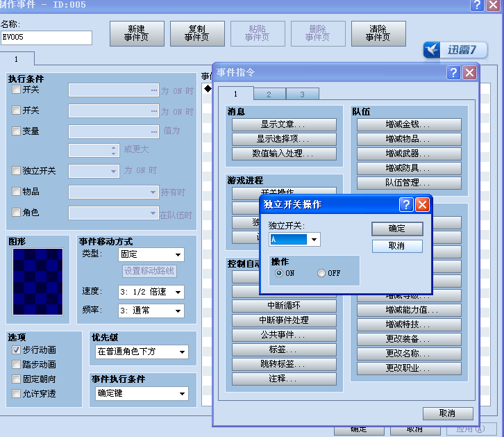Click 新建事件页 button

click(137, 33)
